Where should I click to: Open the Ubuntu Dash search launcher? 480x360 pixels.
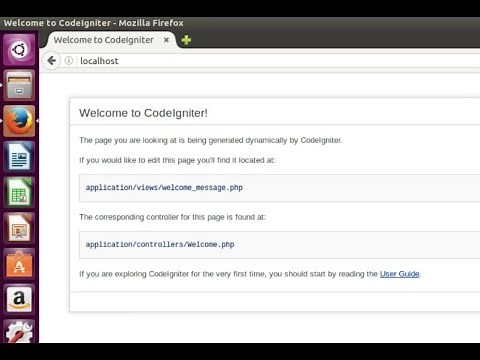click(x=19, y=50)
